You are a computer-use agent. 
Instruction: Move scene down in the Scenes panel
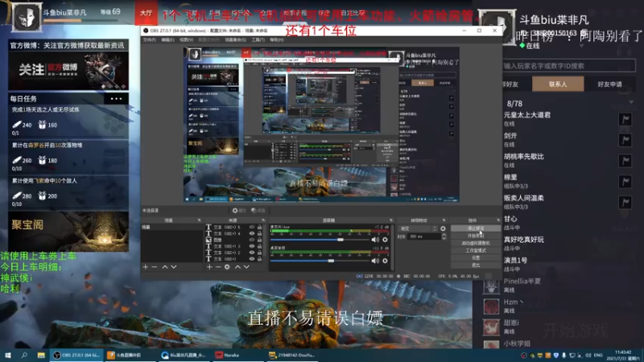(x=174, y=267)
